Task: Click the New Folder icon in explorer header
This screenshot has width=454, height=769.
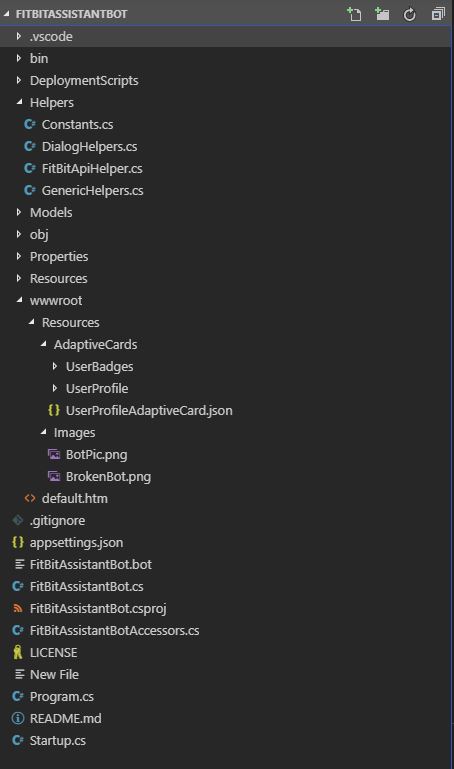Action: tap(381, 14)
